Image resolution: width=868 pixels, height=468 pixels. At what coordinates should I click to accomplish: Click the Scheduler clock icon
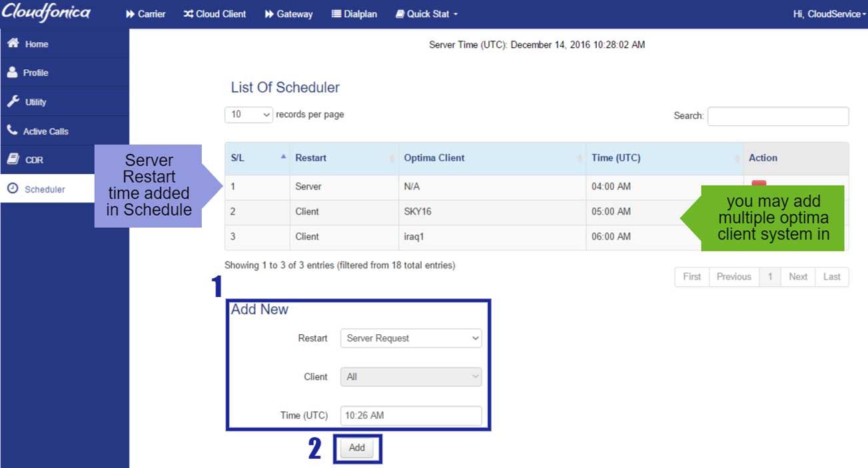[x=13, y=189]
